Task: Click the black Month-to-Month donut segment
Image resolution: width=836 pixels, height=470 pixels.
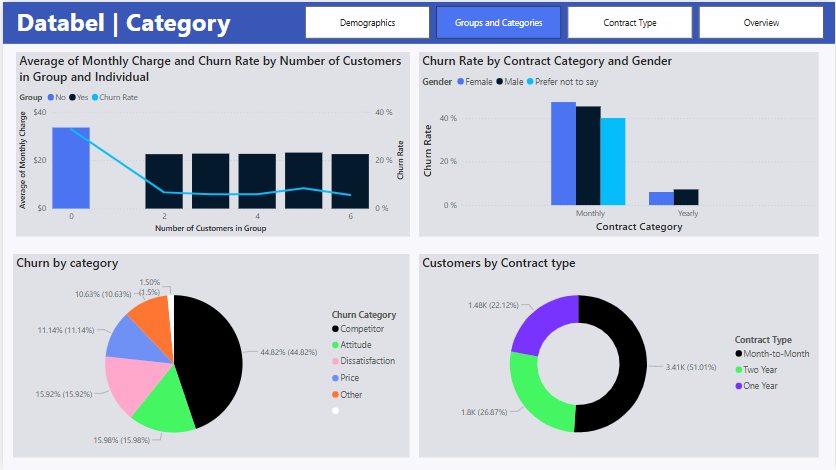Action: 633,364
